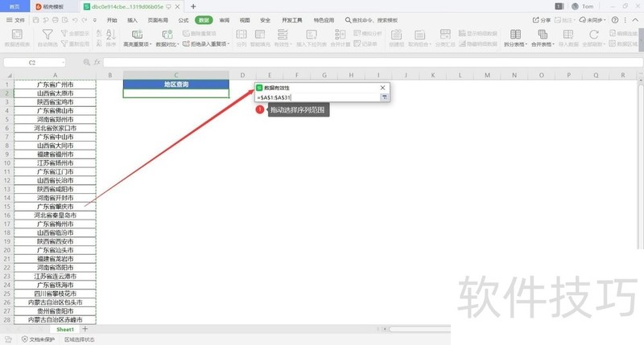Screen dimensions: 644x345
Task: Open the name box dropdown arrow next to C2
Action: click(x=64, y=63)
